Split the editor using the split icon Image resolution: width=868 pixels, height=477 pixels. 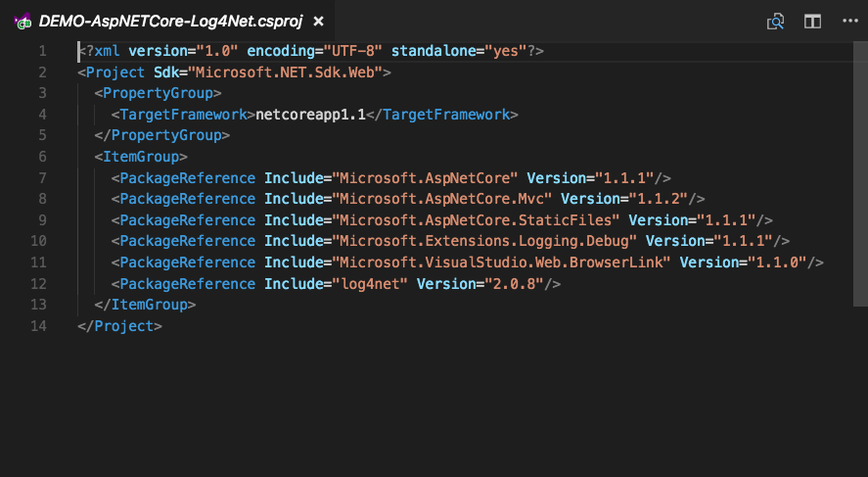click(x=812, y=21)
